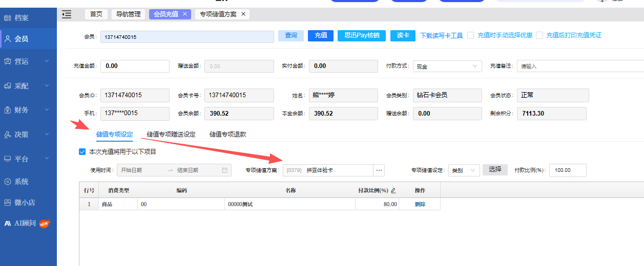The image size is (644, 266).
Task: Expand the 营运 sidebar menu
Action: click(28, 61)
